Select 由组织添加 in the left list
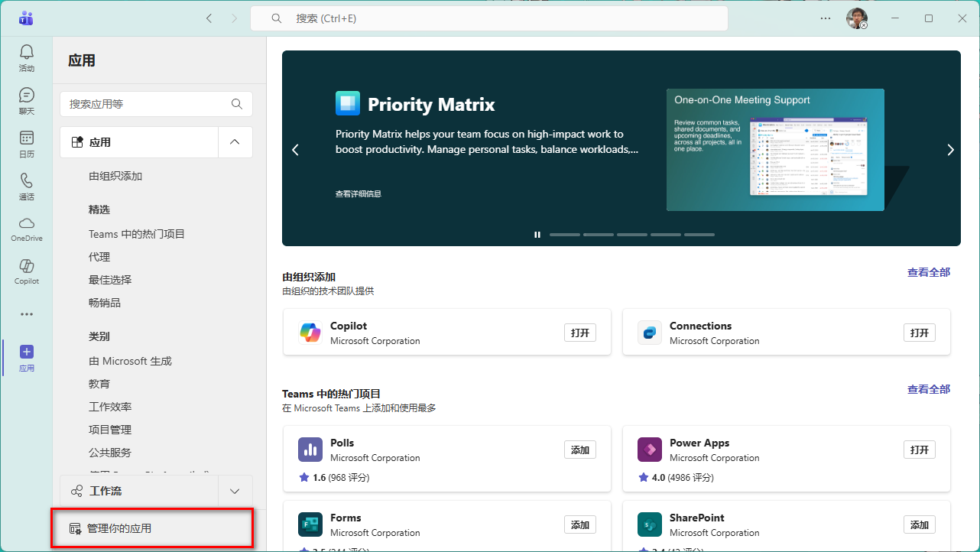 [x=115, y=176]
